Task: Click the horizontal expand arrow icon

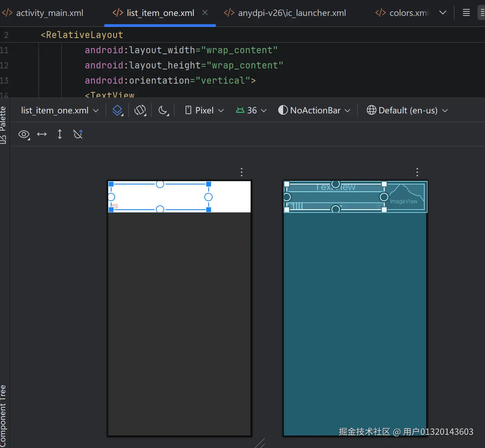Action: click(x=42, y=134)
